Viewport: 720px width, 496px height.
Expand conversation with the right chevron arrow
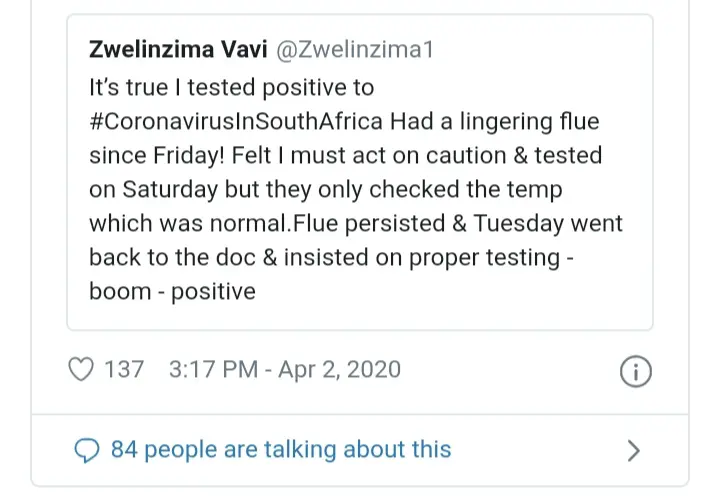(634, 451)
